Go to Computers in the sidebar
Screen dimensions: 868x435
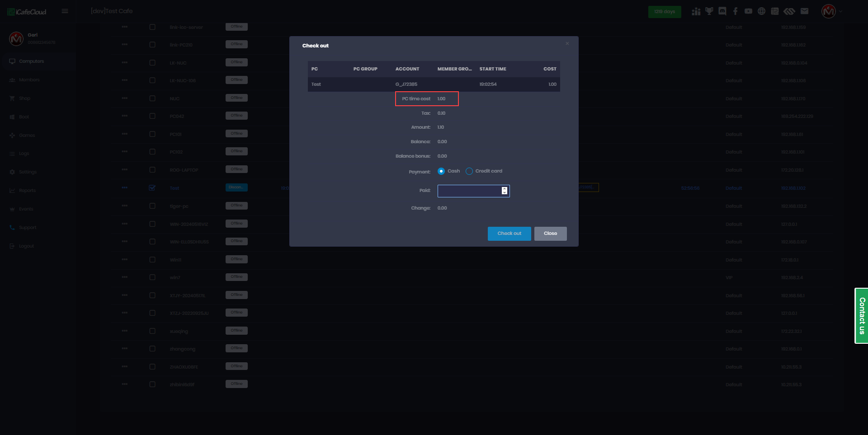point(31,61)
